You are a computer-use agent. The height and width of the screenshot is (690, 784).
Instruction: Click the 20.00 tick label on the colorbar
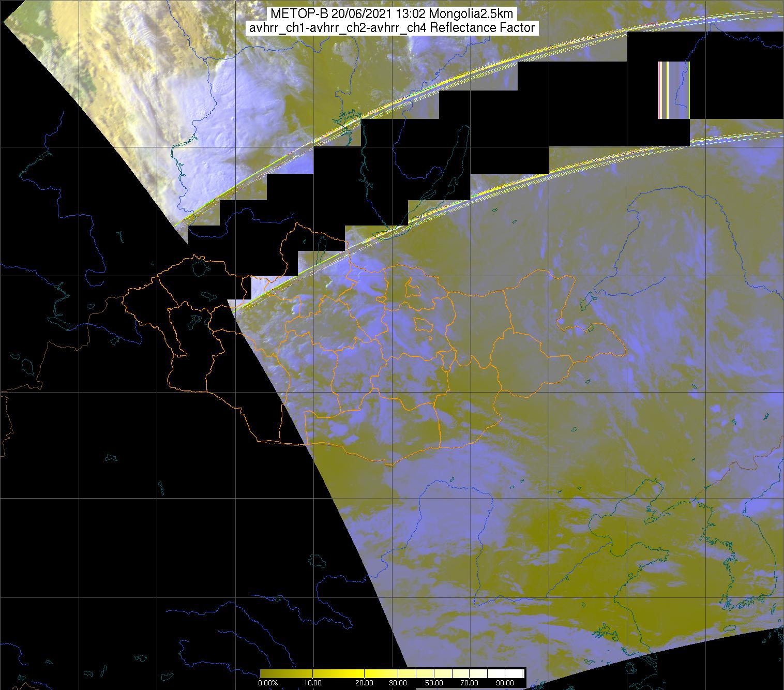365,683
